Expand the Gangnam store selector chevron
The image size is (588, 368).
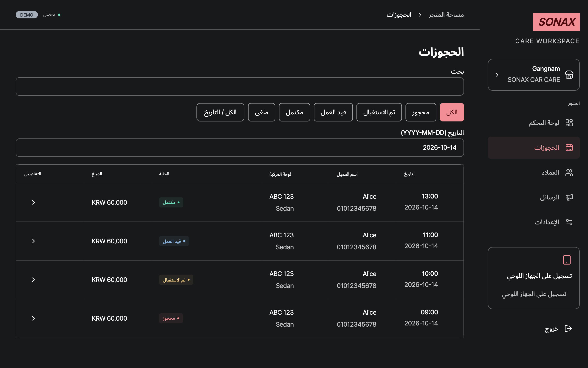click(497, 75)
